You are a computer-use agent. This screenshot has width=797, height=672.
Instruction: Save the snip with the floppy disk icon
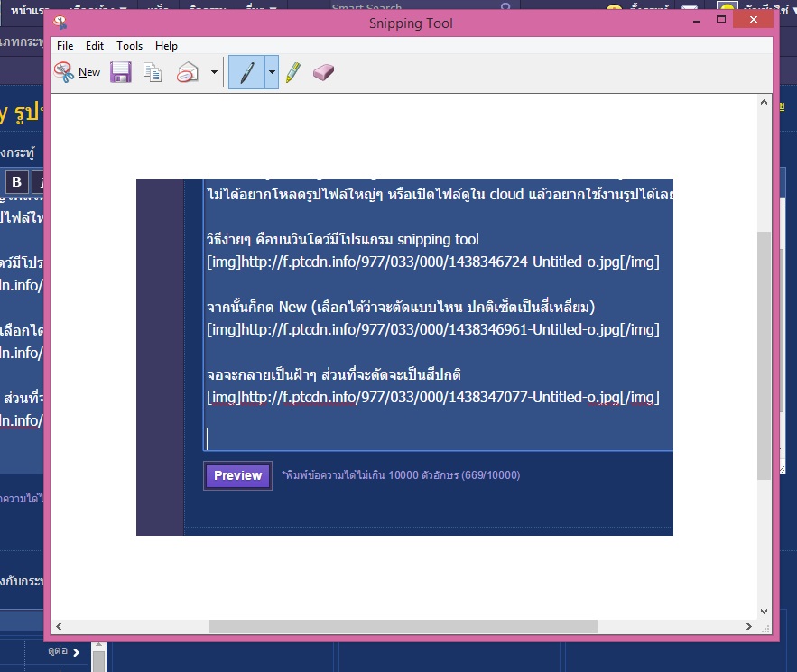coord(121,72)
